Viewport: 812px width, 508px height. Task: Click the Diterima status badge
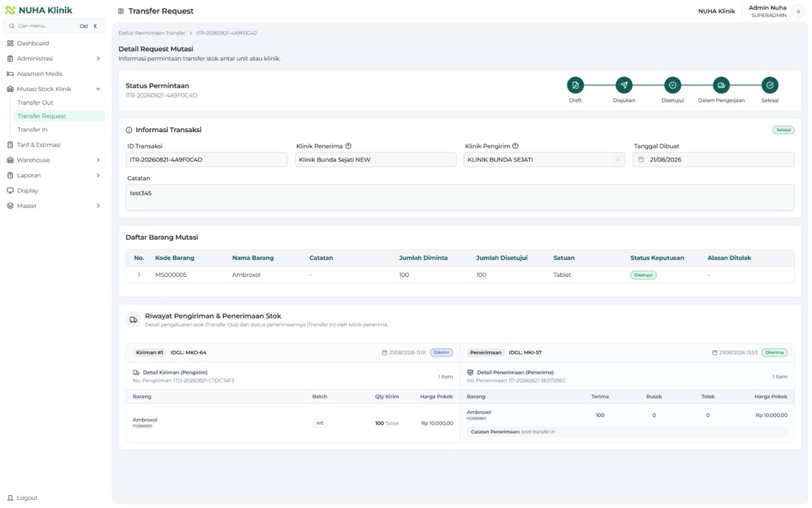pyautogui.click(x=774, y=353)
